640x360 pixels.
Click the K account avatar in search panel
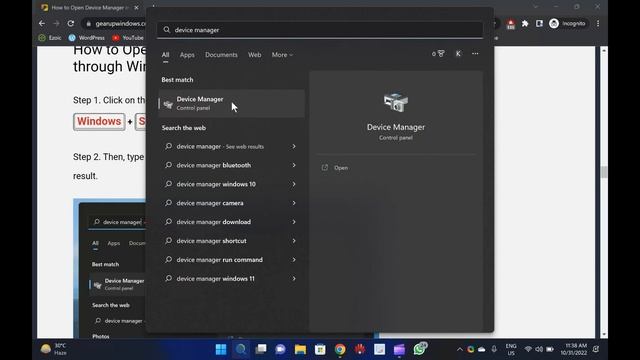(458, 53)
